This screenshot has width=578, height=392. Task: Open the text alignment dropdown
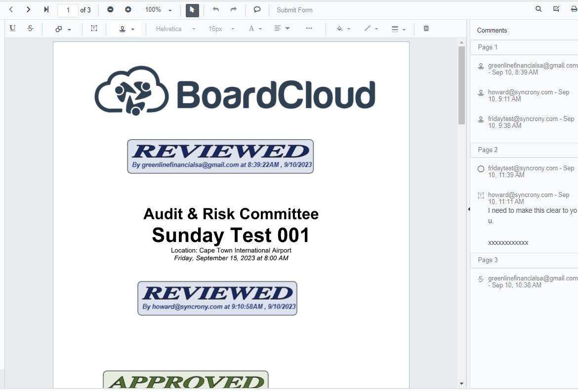coord(282,29)
